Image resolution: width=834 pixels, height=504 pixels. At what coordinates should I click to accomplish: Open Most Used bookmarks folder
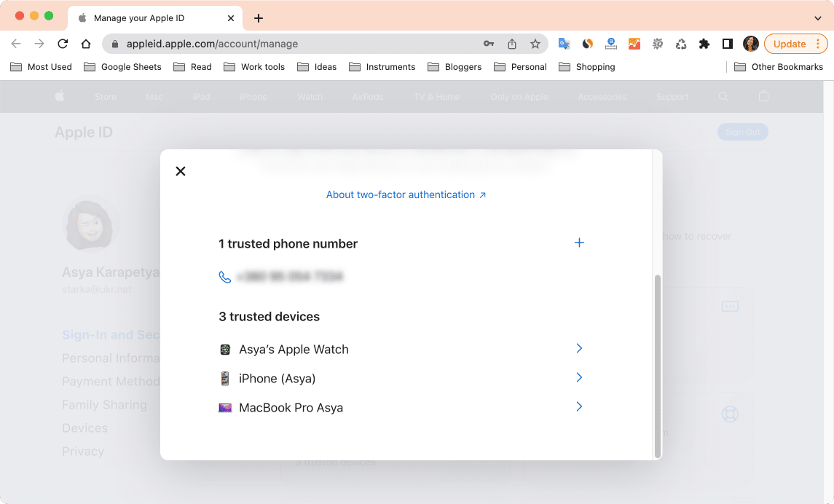(41, 66)
